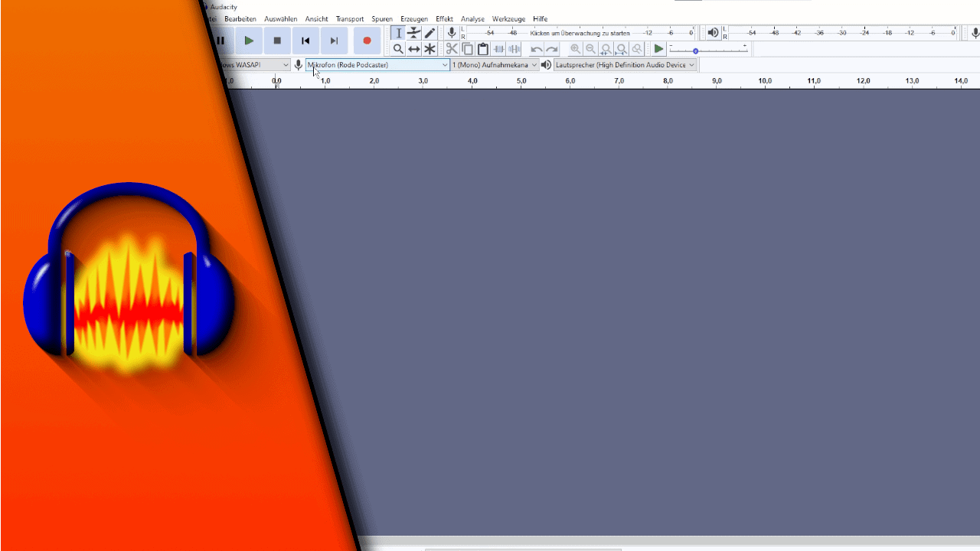The image size is (980, 551).
Task: Select the Time Shift tool
Action: coord(414,49)
